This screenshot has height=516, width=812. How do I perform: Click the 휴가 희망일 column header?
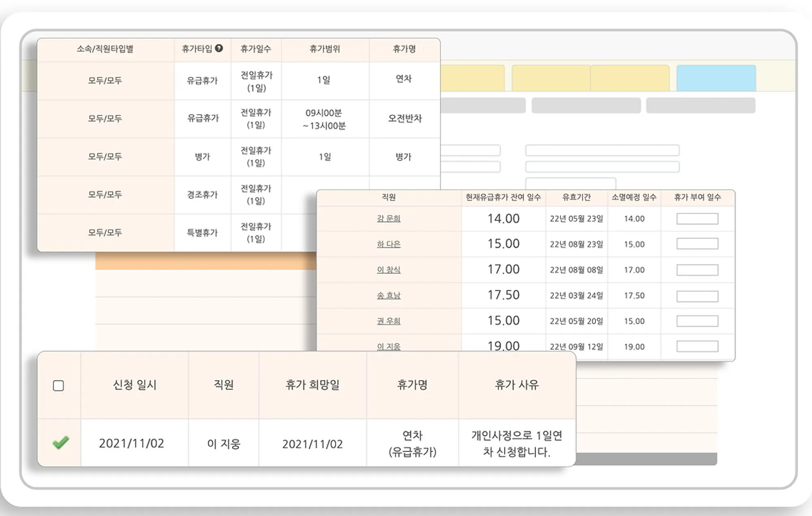point(313,385)
